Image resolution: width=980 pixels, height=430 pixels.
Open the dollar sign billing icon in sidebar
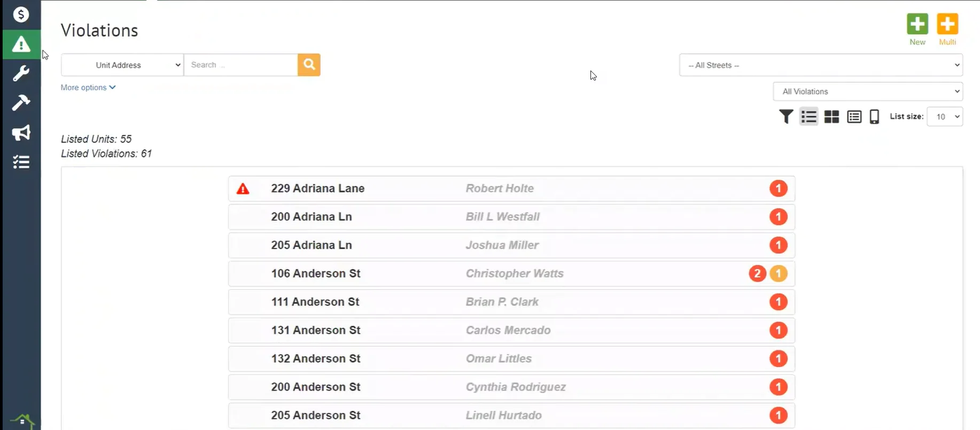click(x=21, y=14)
